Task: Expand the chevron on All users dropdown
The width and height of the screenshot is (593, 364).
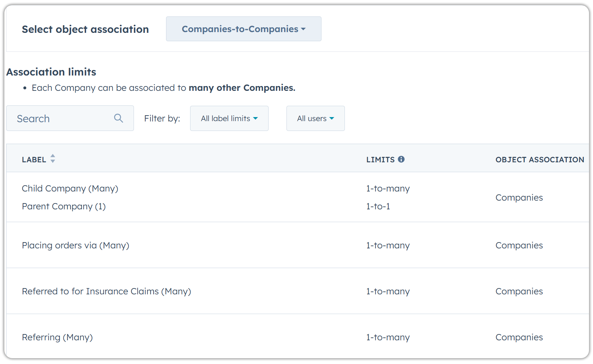Action: (332, 118)
